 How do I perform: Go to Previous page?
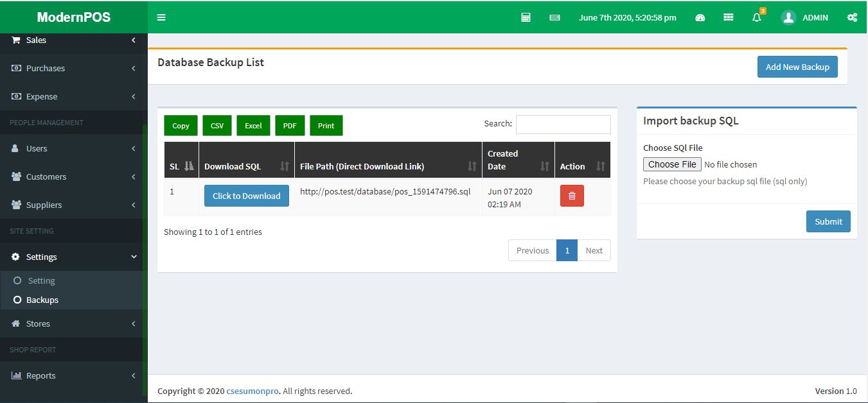tap(533, 250)
